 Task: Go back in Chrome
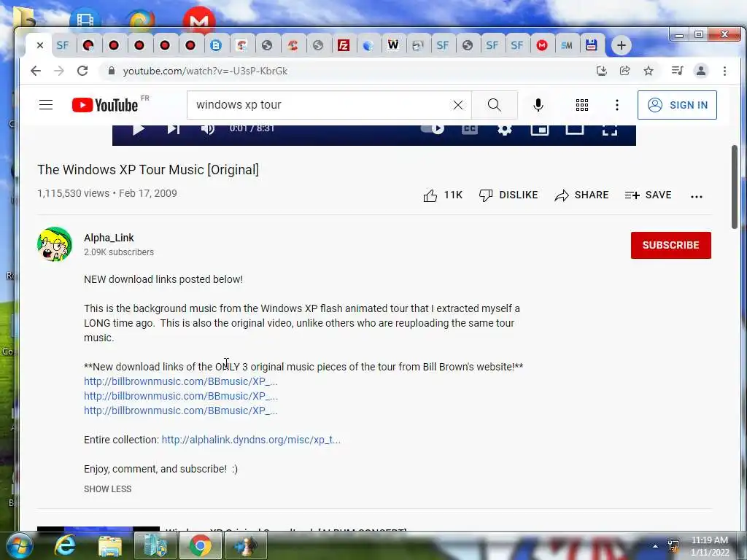[36, 71]
